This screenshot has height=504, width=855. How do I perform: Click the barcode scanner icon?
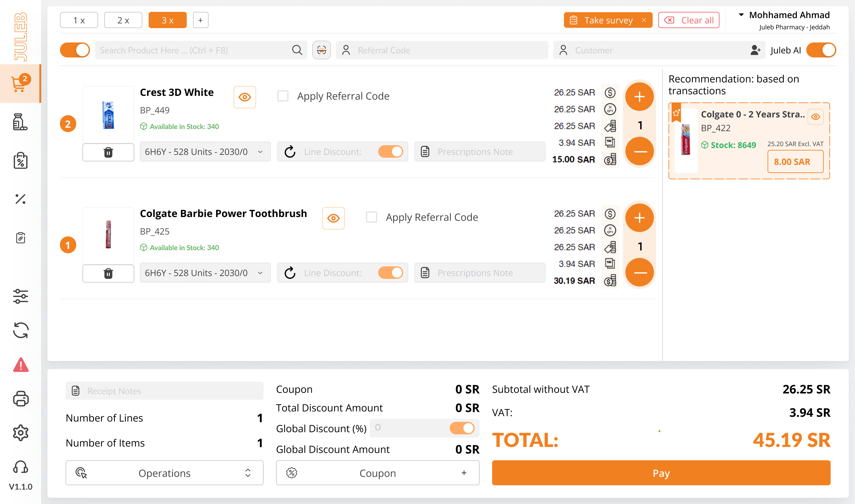pyautogui.click(x=321, y=50)
